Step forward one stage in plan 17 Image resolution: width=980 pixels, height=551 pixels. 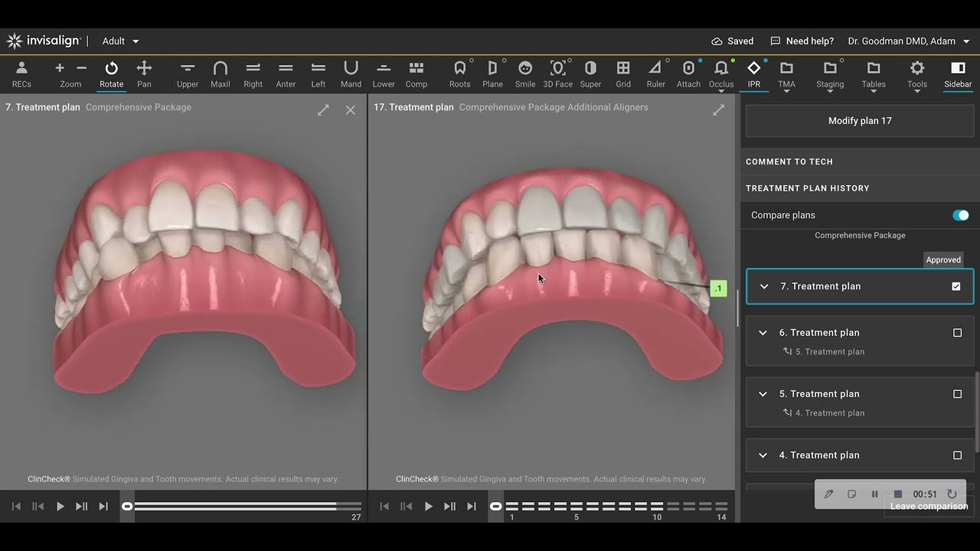tap(449, 507)
